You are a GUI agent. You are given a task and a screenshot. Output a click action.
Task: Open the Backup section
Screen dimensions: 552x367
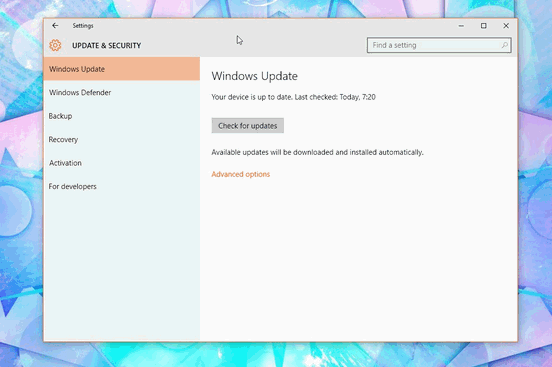point(122,116)
